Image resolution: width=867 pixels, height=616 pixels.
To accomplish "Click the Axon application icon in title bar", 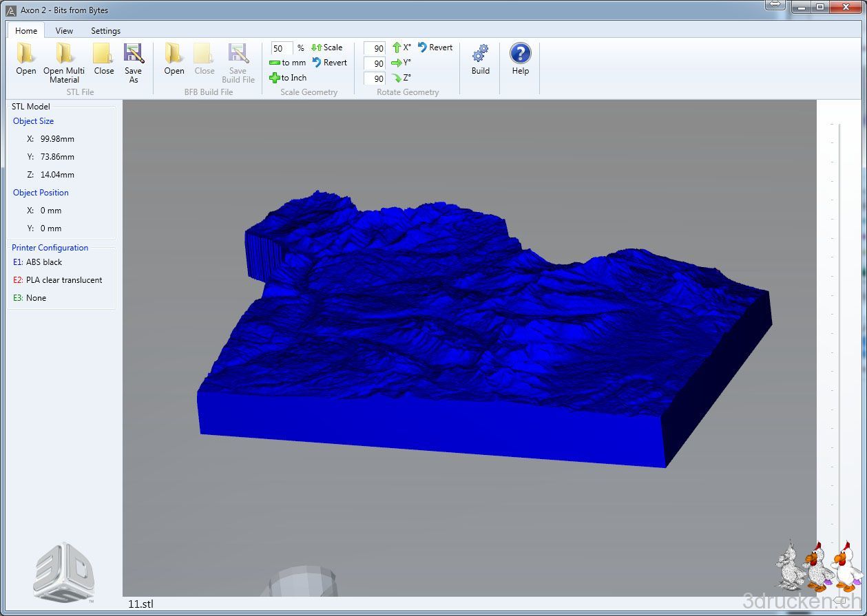I will click(10, 10).
